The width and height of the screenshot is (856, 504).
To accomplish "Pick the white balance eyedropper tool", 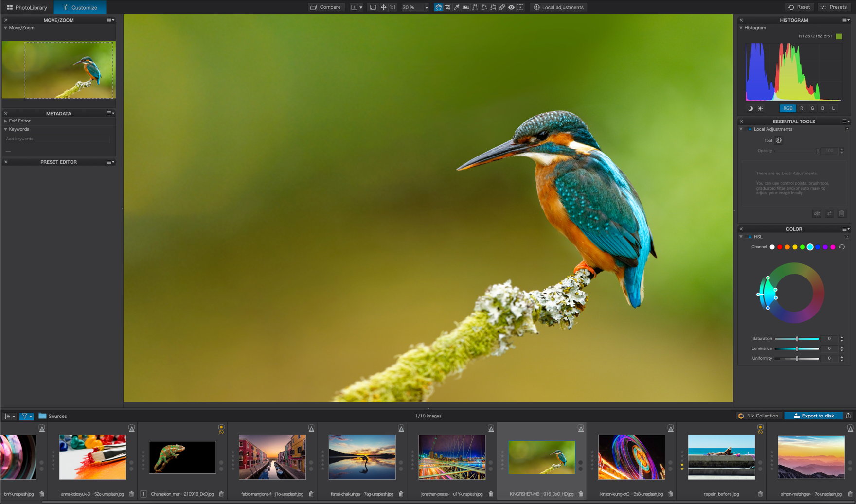I will pyautogui.click(x=457, y=7).
